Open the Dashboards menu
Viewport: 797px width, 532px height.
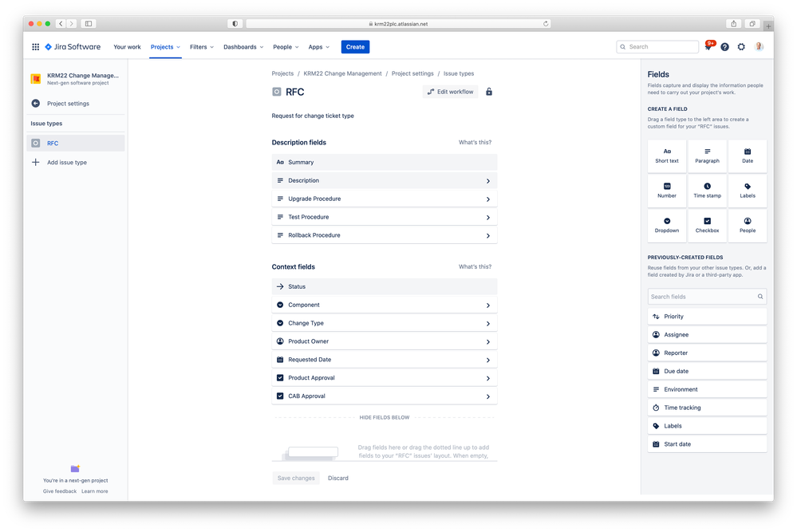243,47
